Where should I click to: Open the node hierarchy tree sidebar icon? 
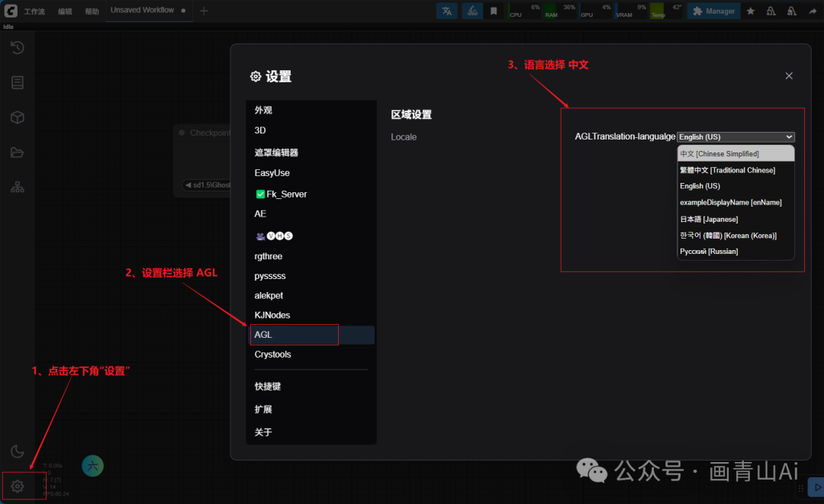click(x=18, y=187)
